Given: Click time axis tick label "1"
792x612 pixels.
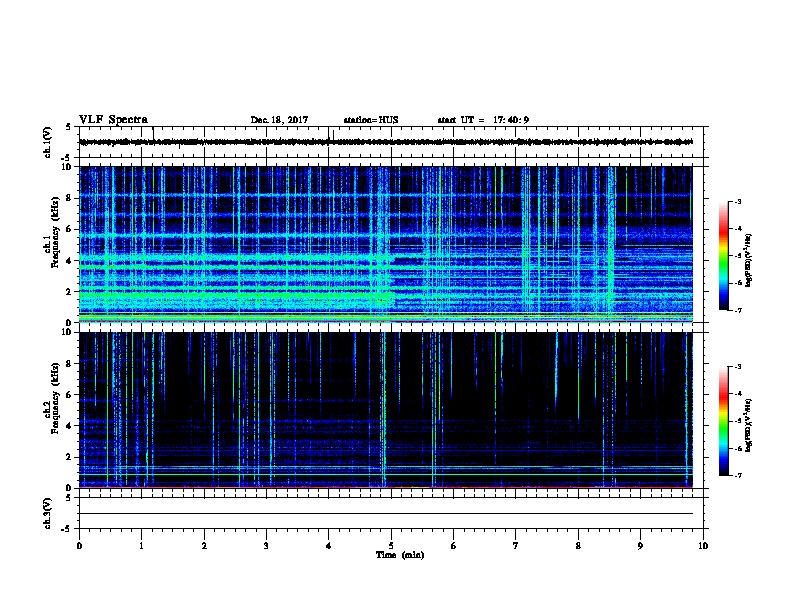Looking at the screenshot, I should pyautogui.click(x=141, y=546).
